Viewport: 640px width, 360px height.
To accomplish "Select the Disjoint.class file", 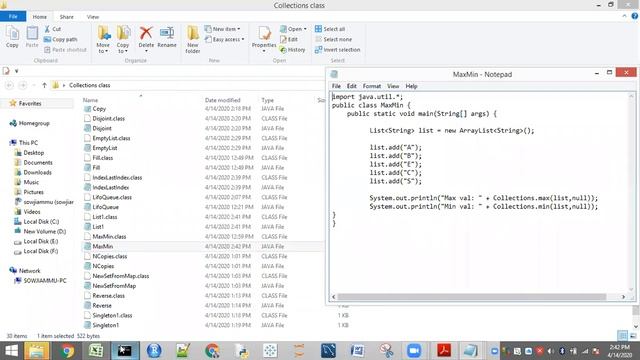I will point(109,118).
